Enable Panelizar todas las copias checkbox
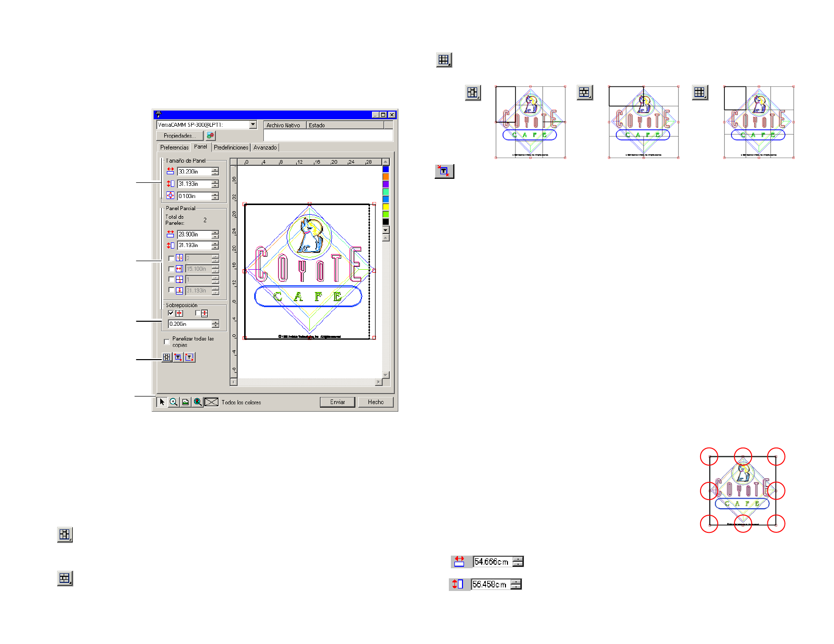834x644 pixels. (167, 342)
